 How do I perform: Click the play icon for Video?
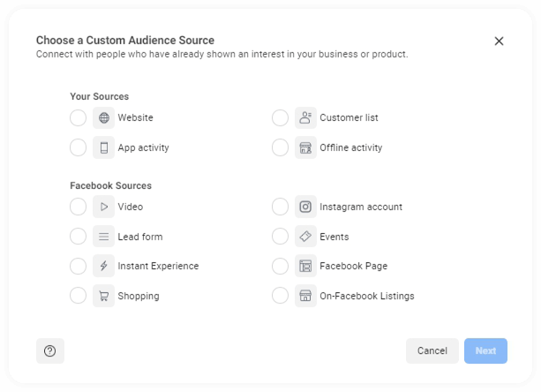[104, 207]
